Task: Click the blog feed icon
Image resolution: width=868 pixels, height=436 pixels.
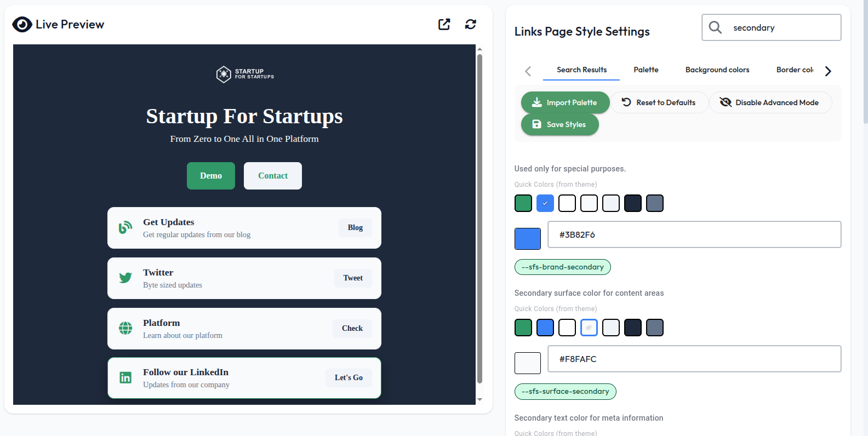Action: tap(125, 227)
